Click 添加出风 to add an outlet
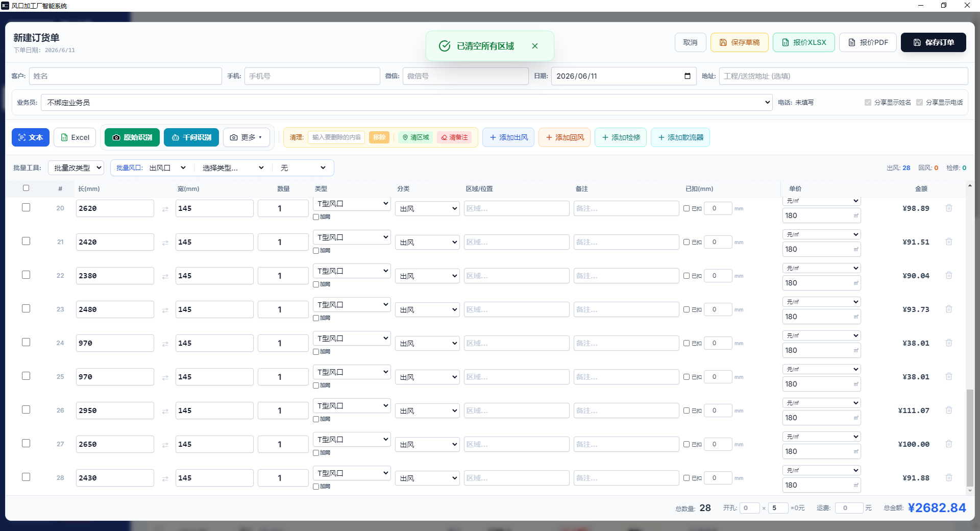The width and height of the screenshot is (980, 531). click(x=508, y=137)
